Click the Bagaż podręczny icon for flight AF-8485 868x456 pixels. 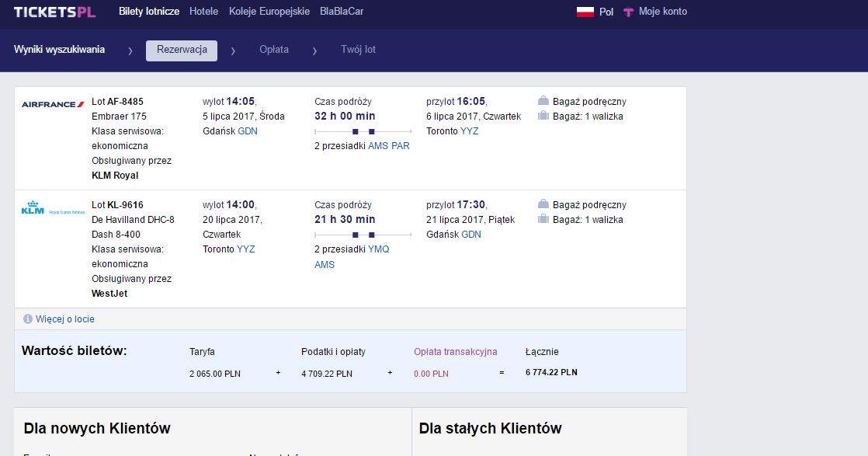[x=543, y=101]
